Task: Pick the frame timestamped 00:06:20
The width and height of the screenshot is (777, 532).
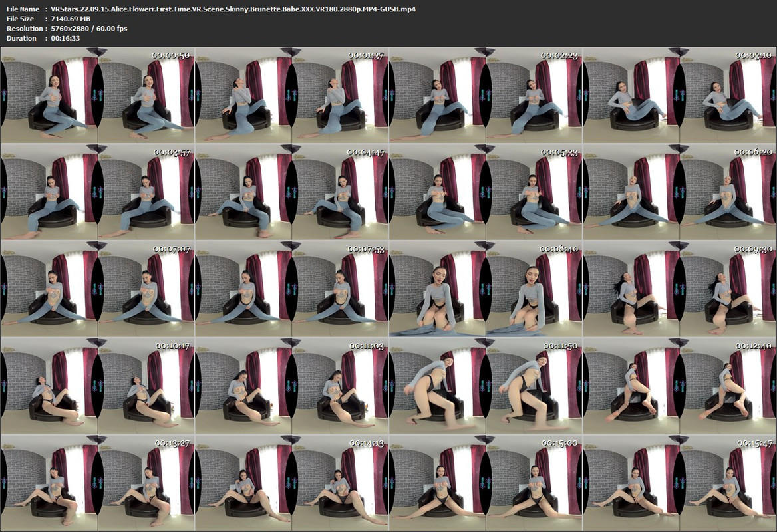Action: click(x=679, y=192)
